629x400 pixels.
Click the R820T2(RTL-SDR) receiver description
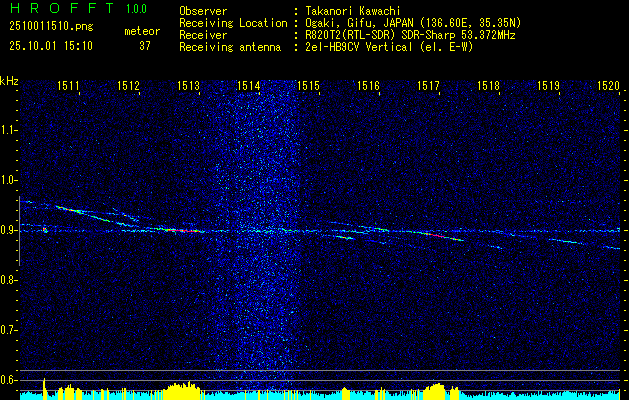click(410, 35)
